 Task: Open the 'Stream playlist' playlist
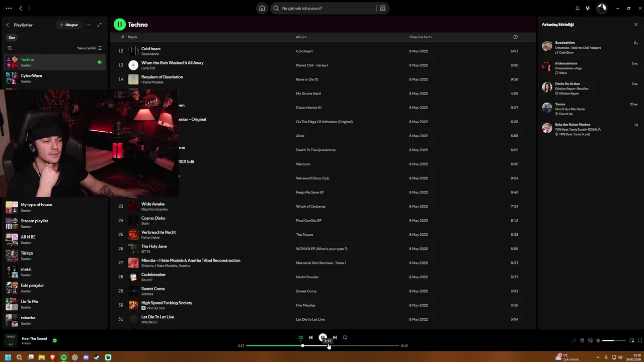click(55, 223)
